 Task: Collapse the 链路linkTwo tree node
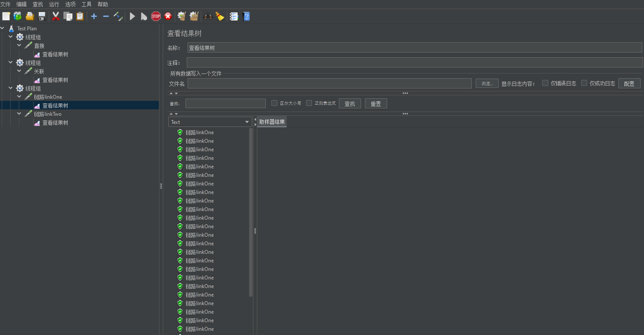click(19, 114)
